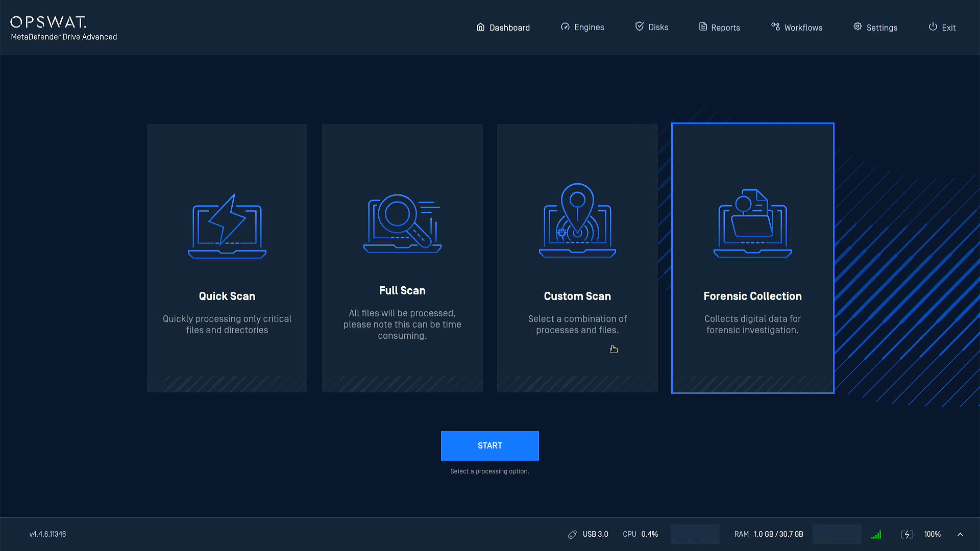Click the Exit power icon
The image size is (980, 551).
(x=933, y=27)
